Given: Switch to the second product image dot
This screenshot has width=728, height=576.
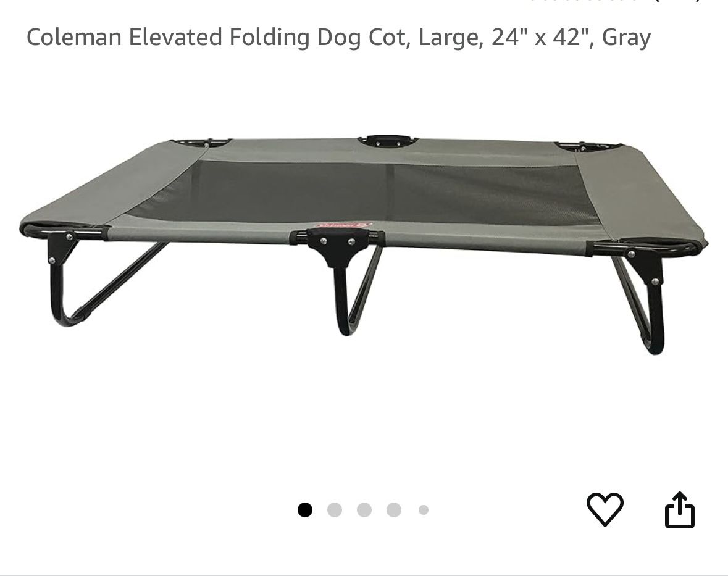Looking at the screenshot, I should point(335,509).
